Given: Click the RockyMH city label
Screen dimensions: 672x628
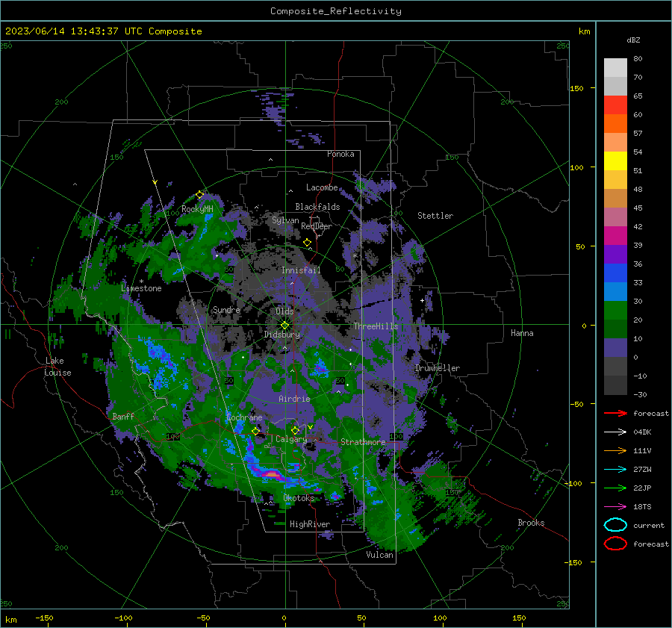Looking at the screenshot, I should click(x=197, y=209).
